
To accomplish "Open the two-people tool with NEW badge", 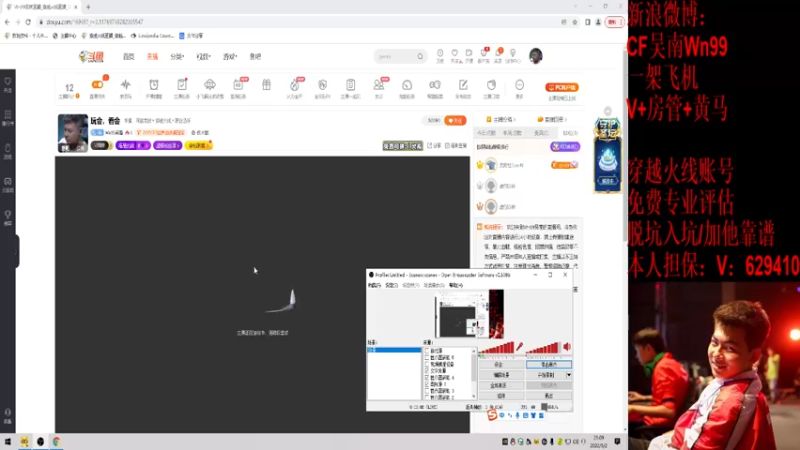I will [x=379, y=85].
